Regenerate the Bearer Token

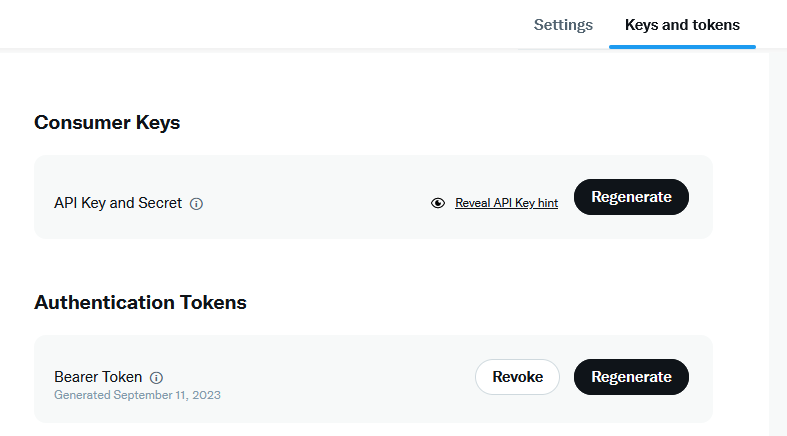631,377
